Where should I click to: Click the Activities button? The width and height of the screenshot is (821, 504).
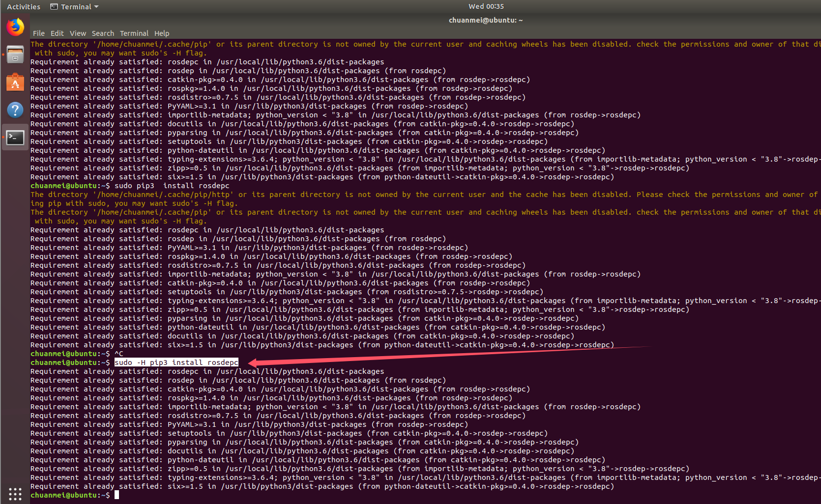[x=23, y=6]
